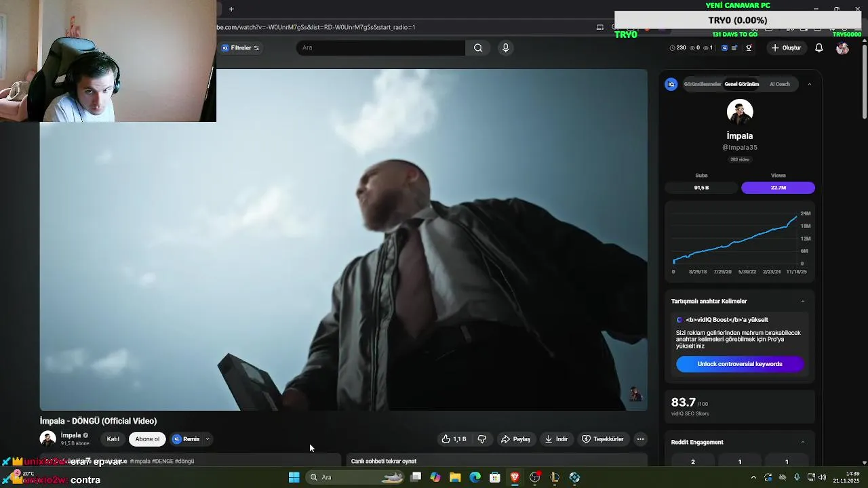The width and height of the screenshot is (868, 488).
Task: Click the microphone tray icon
Action: click(797, 477)
